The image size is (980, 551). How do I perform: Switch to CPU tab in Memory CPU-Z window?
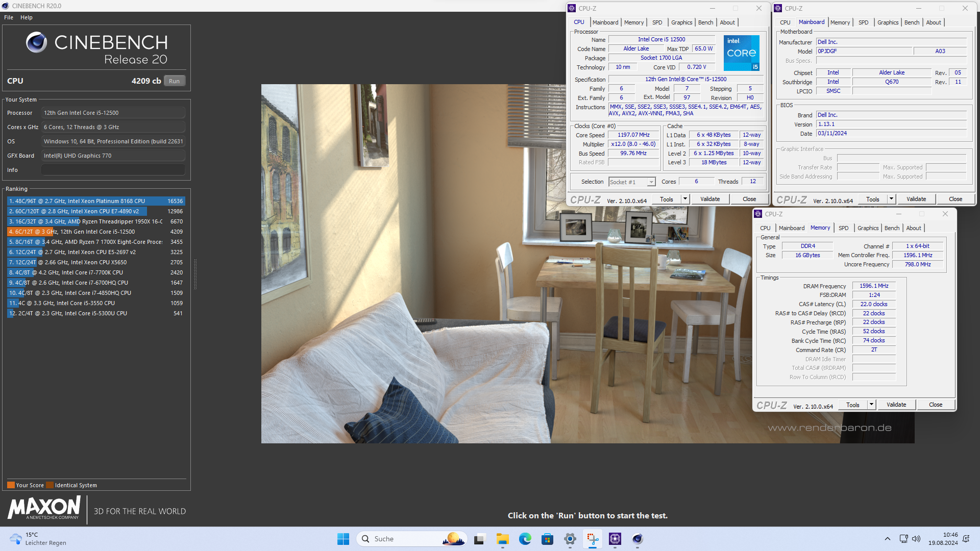click(x=765, y=228)
